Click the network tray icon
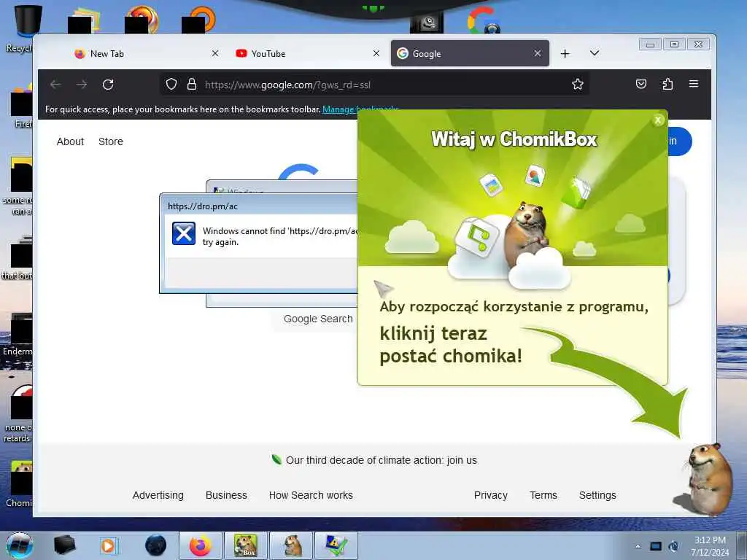This screenshot has width=747, height=560. (656, 546)
